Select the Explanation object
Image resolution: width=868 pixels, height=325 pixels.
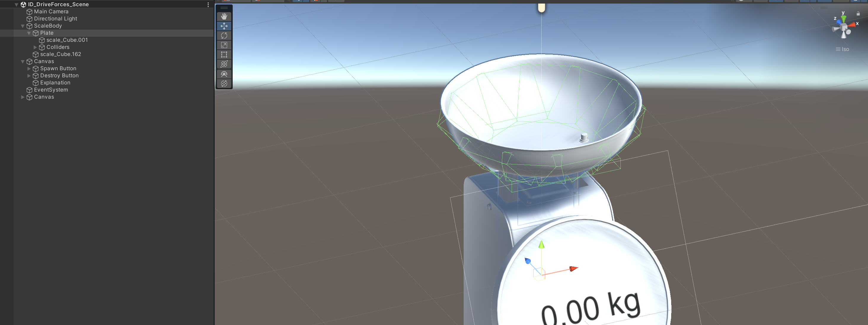point(55,83)
